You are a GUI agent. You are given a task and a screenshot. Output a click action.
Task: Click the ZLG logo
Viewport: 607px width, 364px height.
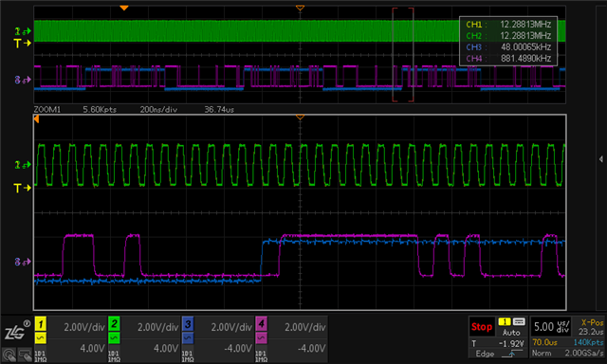click(x=17, y=331)
